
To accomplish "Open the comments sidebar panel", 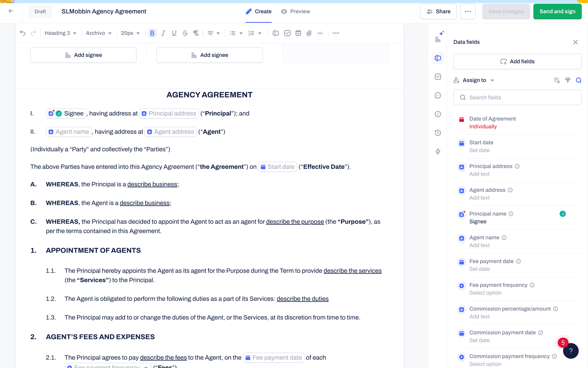I will pyautogui.click(x=438, y=95).
